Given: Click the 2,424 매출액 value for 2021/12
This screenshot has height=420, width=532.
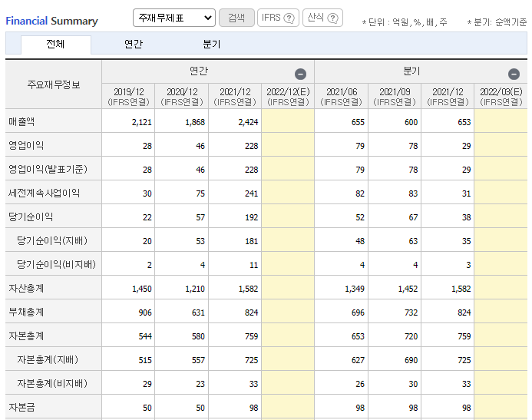Looking at the screenshot, I should 249,122.
